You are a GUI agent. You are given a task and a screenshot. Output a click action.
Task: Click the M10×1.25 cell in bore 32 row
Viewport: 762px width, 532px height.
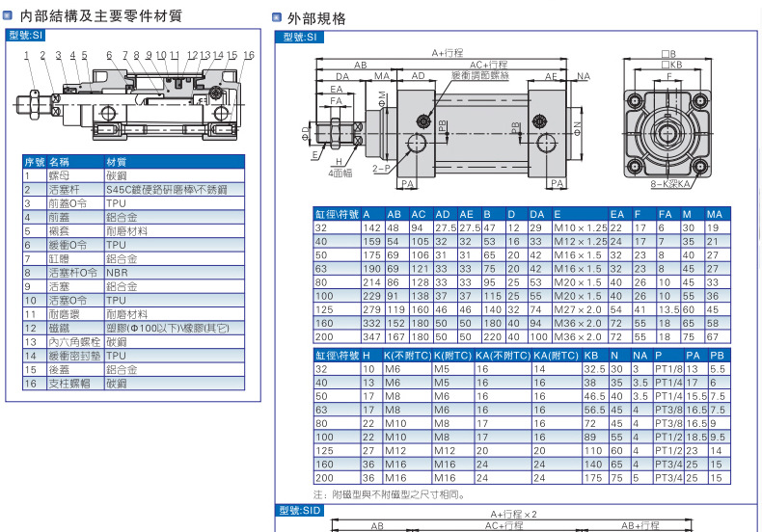coord(580,227)
